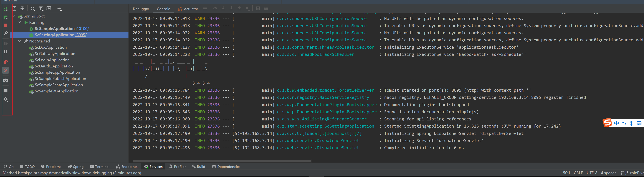
Task: Open the Profiler tool window
Action: [177, 166]
